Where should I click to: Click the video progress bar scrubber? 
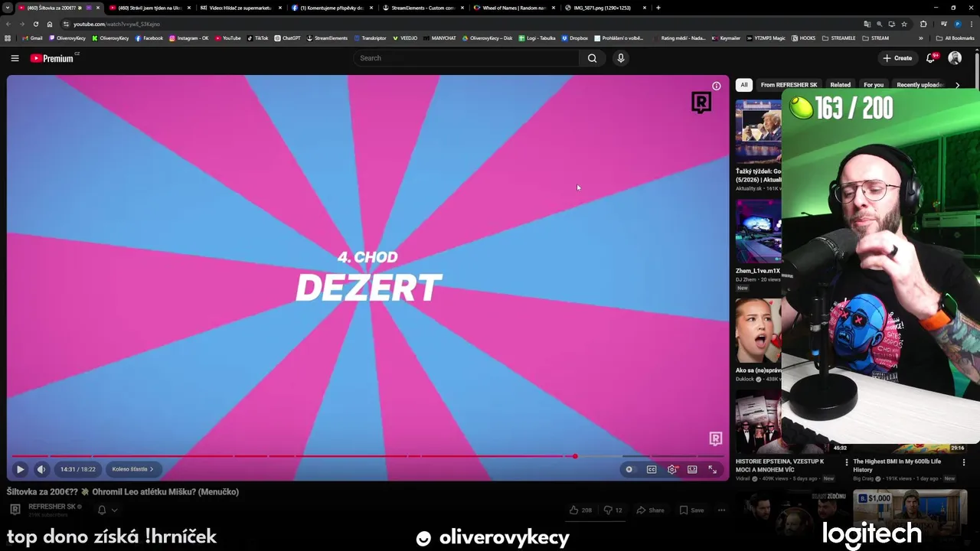click(575, 456)
